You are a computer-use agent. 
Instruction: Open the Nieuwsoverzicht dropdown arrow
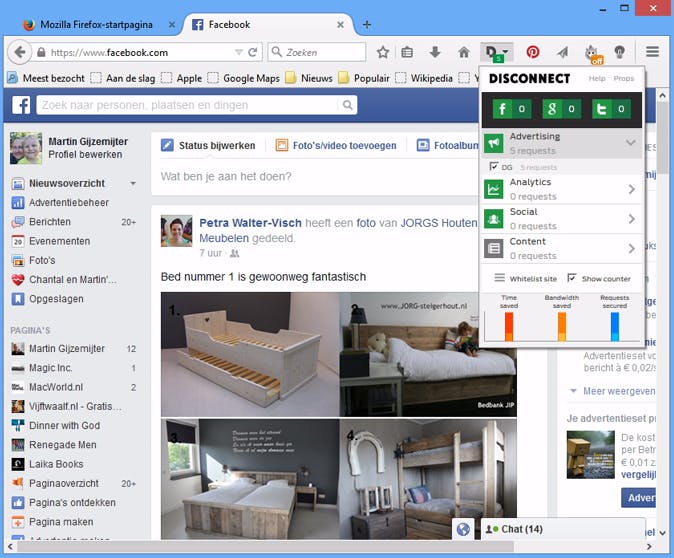pos(133,184)
